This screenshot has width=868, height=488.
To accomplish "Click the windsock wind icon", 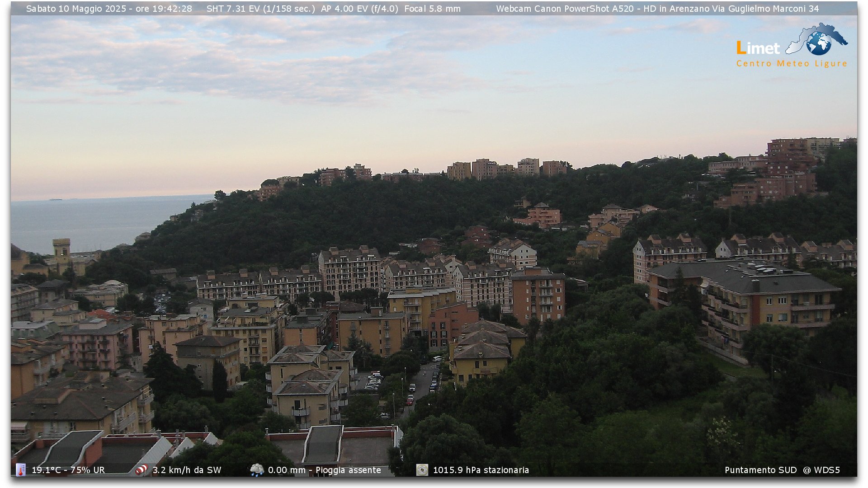I will point(142,470).
